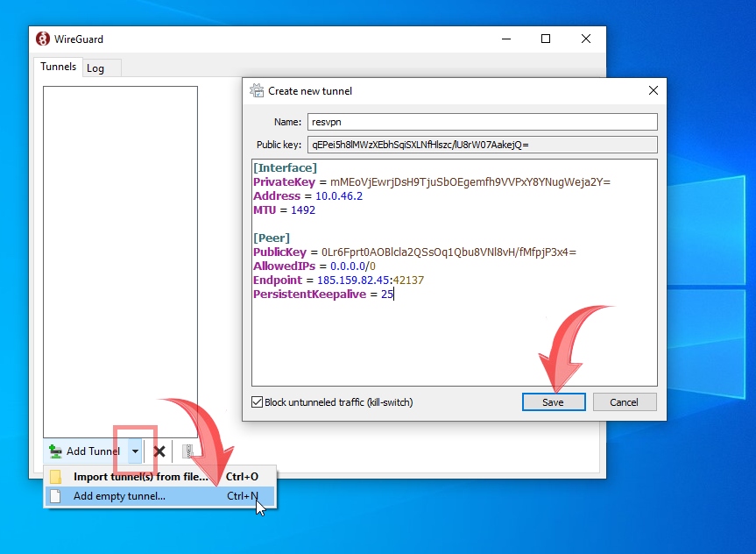Toggle Block untunneled traffic kill-switch checkbox
Image resolution: width=756 pixels, height=554 pixels.
coord(257,402)
